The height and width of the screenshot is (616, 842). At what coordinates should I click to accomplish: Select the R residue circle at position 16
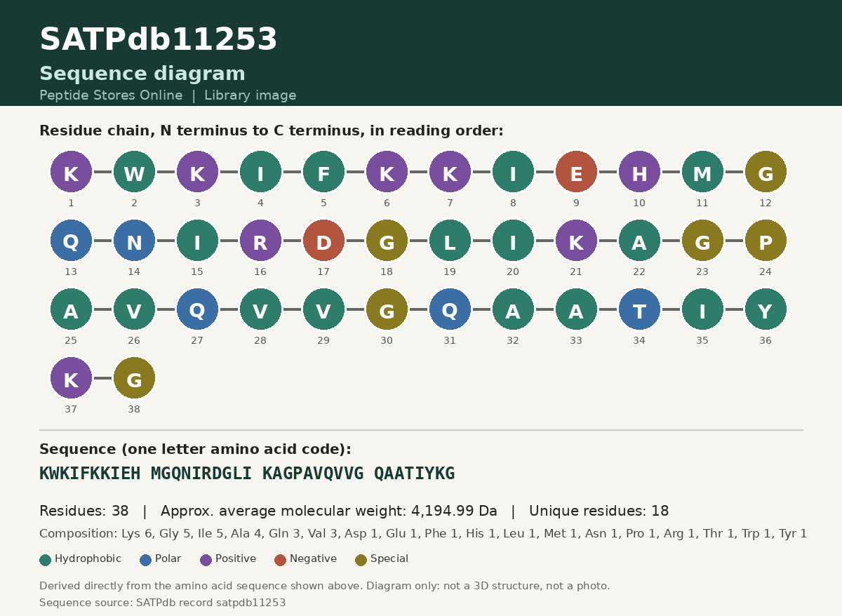260,241
